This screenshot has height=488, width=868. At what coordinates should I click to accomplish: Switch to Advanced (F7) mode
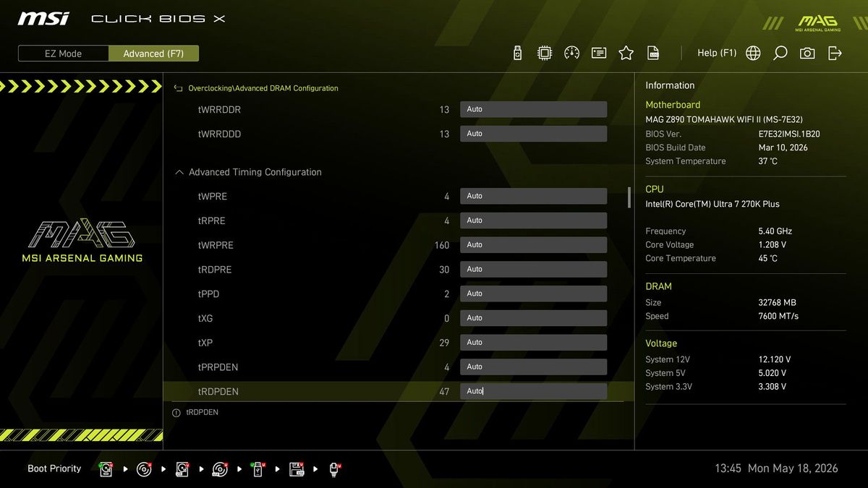pos(153,53)
